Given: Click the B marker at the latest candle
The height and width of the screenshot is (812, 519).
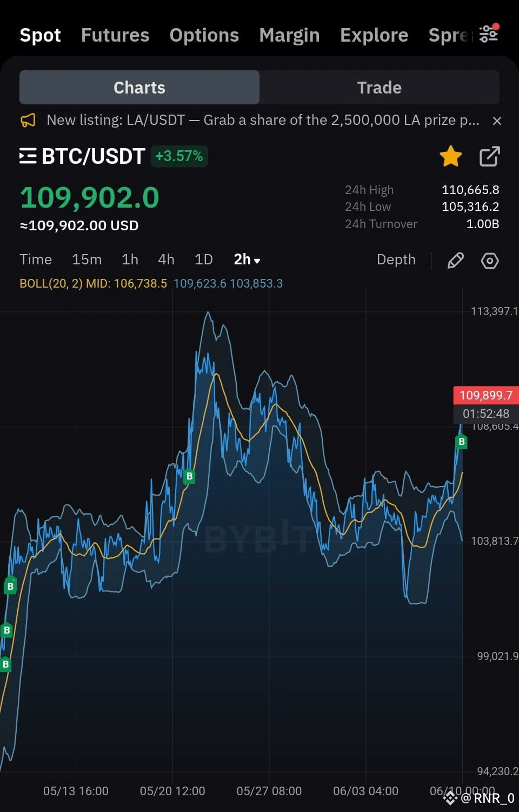Looking at the screenshot, I should (461, 442).
